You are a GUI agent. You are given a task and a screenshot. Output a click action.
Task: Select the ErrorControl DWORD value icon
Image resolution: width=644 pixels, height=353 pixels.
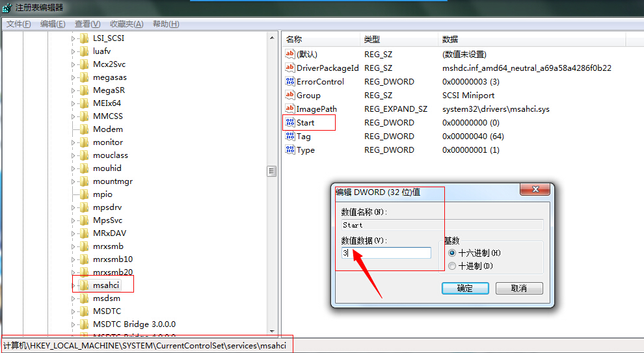click(x=290, y=82)
